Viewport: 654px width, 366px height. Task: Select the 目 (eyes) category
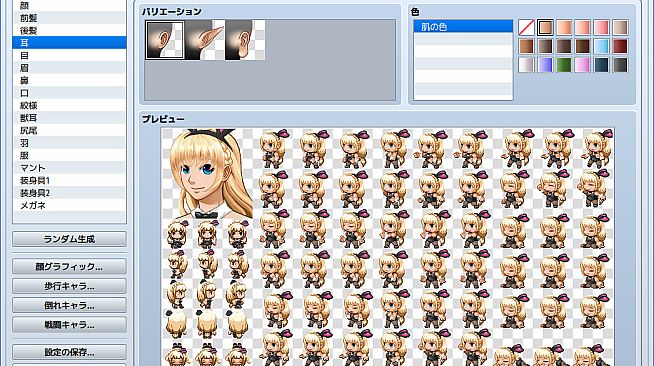point(69,55)
